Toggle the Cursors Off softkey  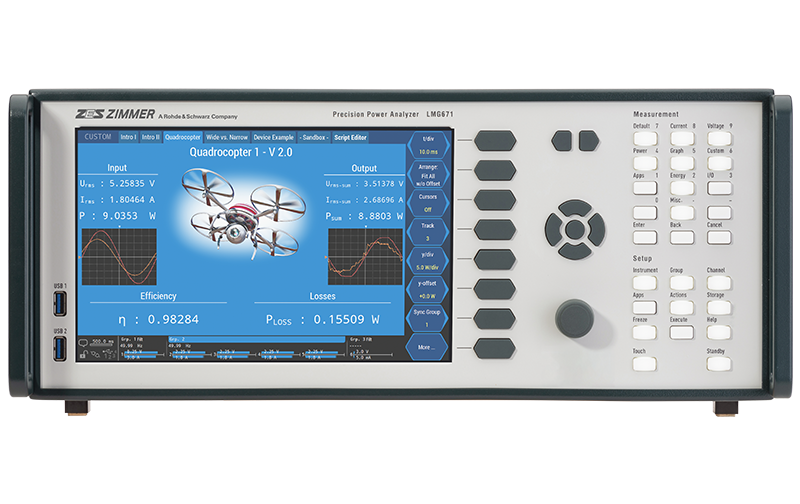[x=429, y=203]
